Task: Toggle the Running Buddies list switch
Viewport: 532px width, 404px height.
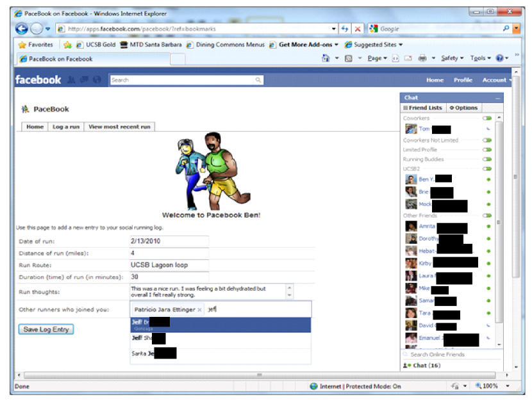Action: (x=487, y=159)
